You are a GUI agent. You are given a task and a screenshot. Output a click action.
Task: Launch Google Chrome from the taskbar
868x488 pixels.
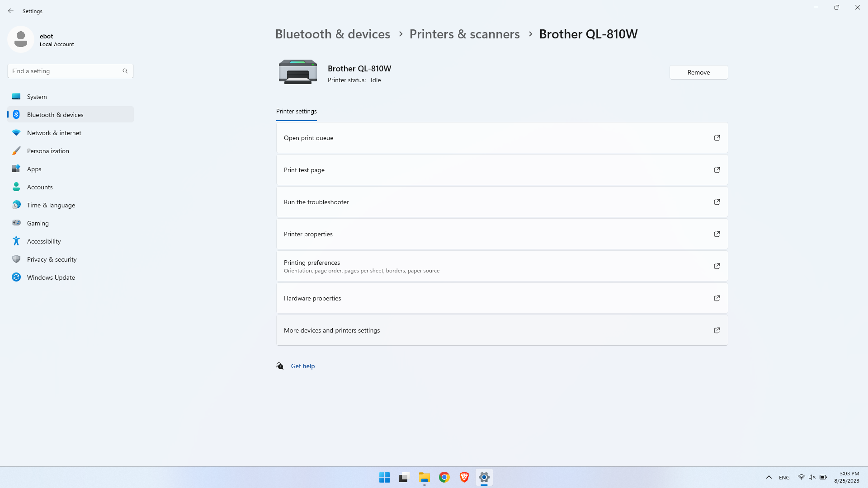(x=444, y=477)
